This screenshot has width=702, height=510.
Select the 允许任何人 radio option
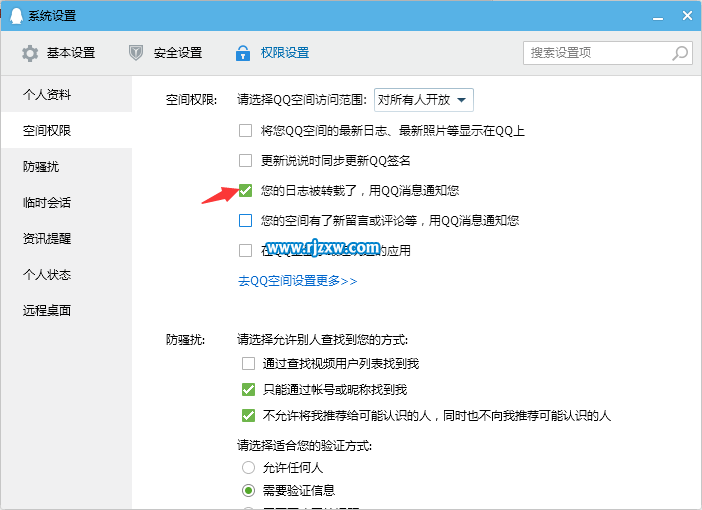click(248, 467)
